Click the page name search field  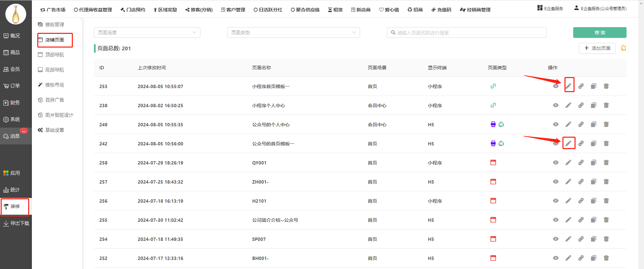click(x=466, y=32)
